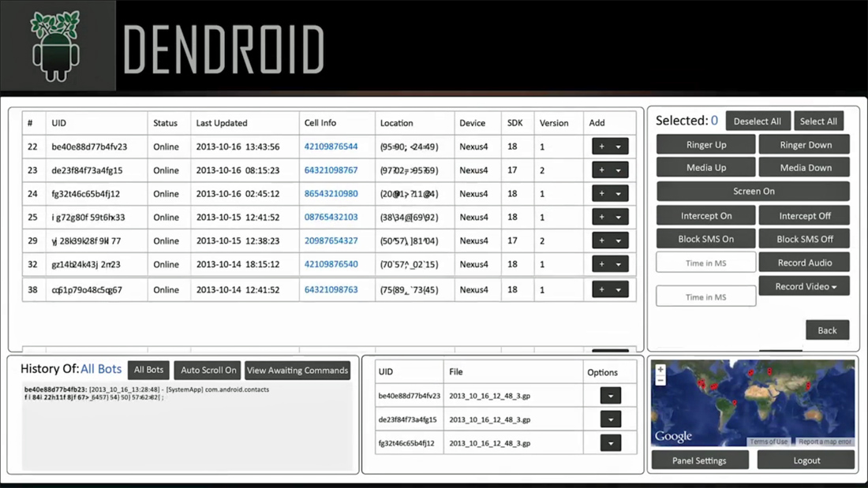The height and width of the screenshot is (488, 868).
Task: Expand the Record Video dropdown
Action: 804,286
